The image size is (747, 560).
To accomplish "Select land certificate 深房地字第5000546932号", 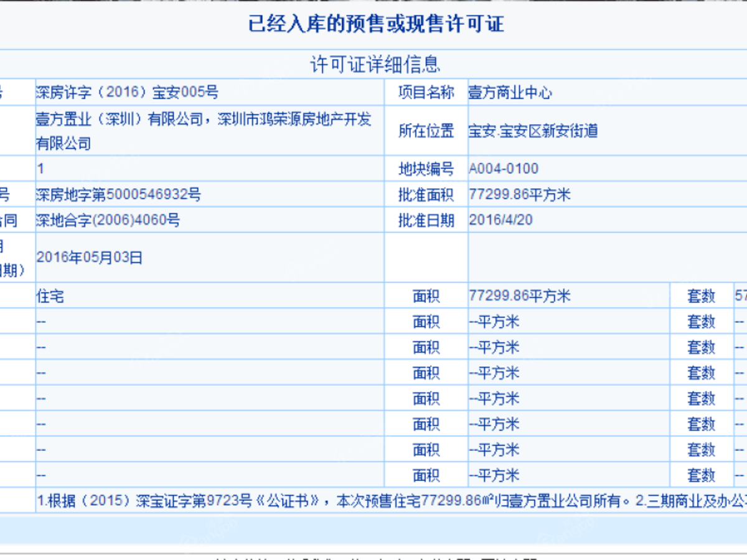I will coord(118,195).
